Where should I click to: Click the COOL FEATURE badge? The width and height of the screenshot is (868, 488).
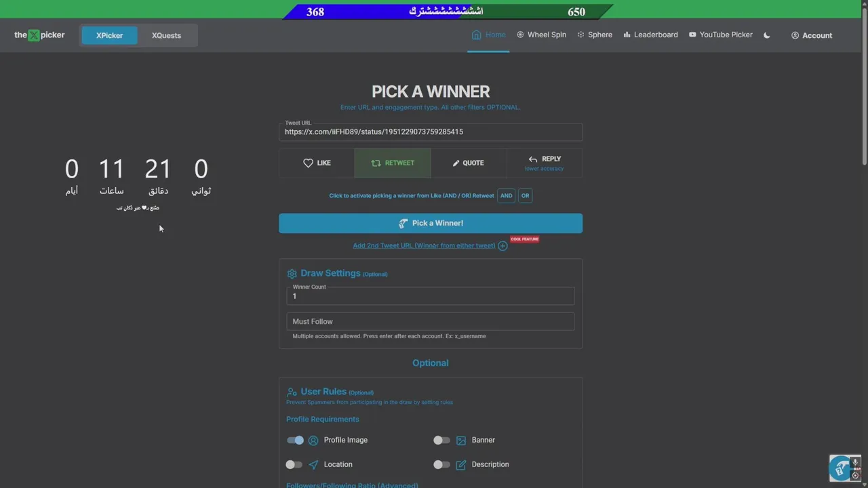(x=524, y=239)
